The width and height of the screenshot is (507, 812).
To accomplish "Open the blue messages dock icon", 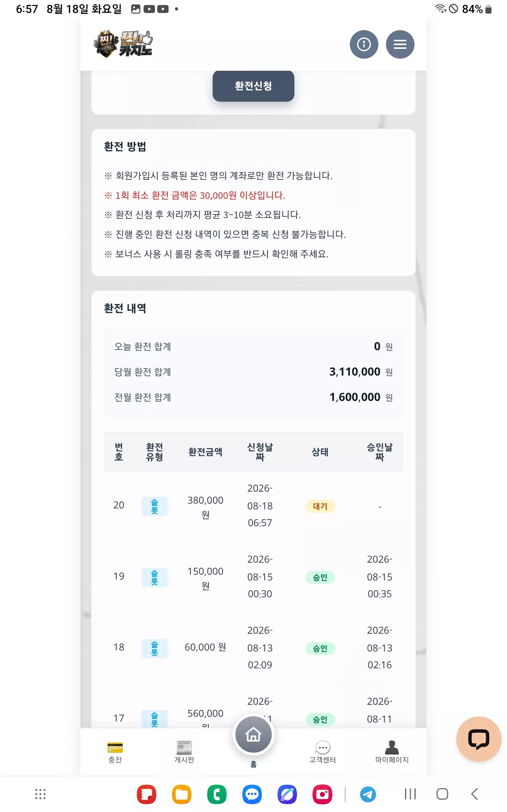I will click(252, 794).
